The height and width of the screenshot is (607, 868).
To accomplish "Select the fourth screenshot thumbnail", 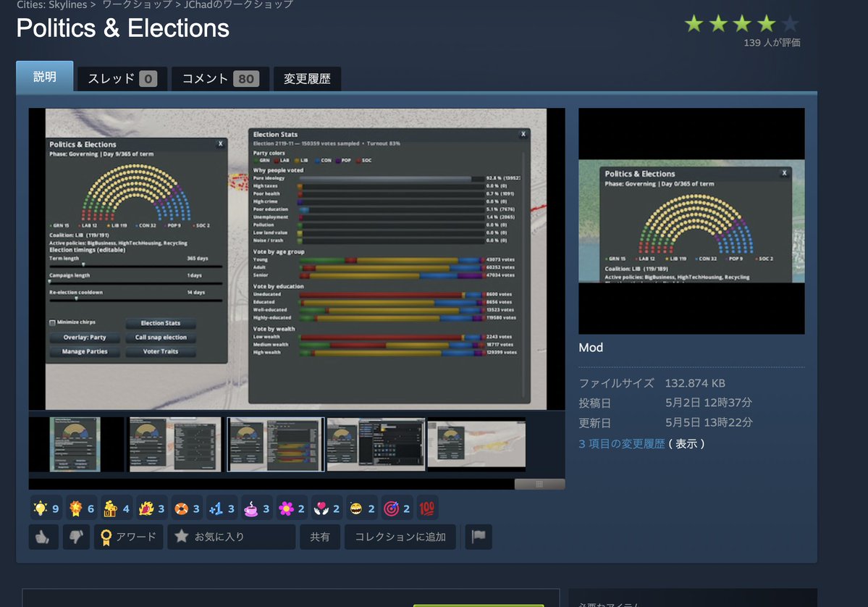I will coord(376,444).
